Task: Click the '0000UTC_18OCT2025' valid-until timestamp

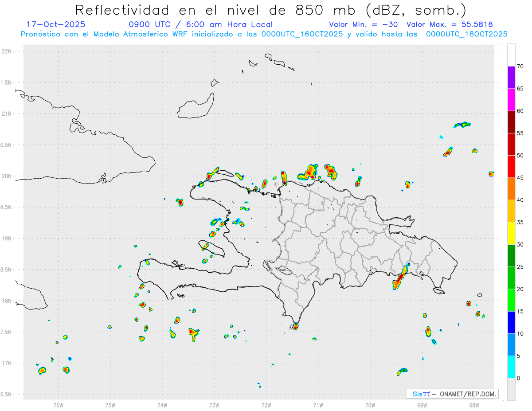Action: 466,34
